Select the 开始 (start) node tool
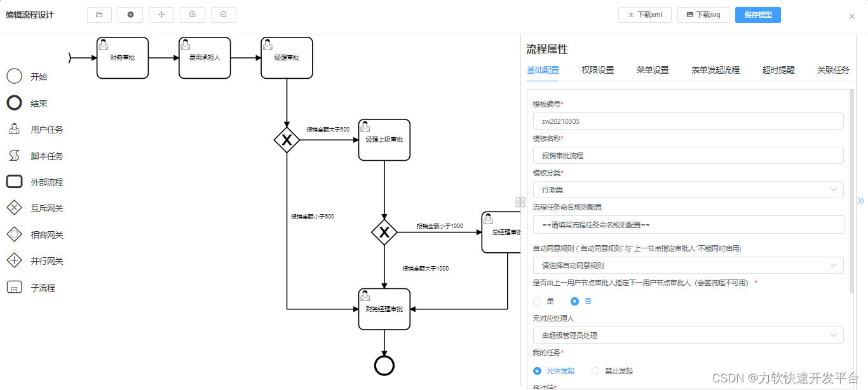Viewport: 868px width, 390px height. [x=14, y=76]
